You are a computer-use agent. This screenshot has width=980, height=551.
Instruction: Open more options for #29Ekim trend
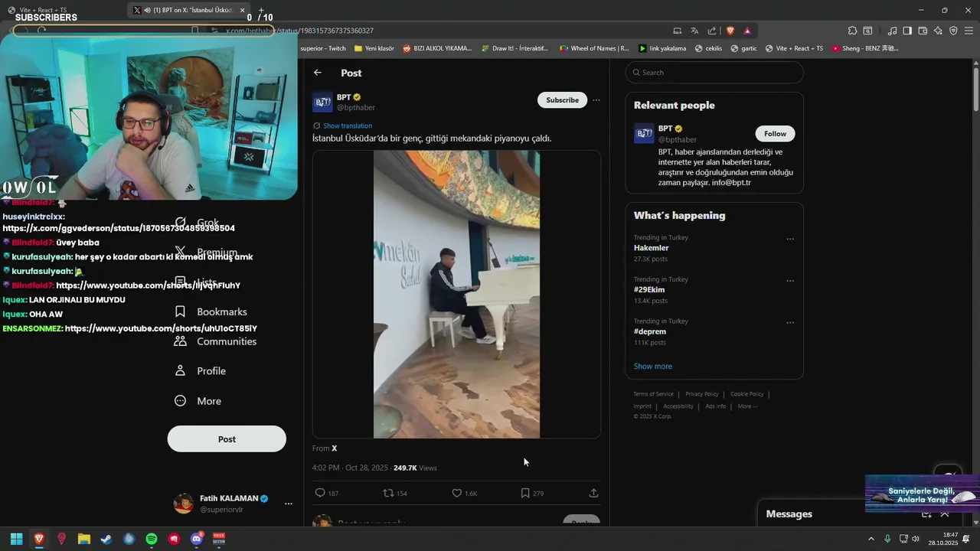pos(790,281)
